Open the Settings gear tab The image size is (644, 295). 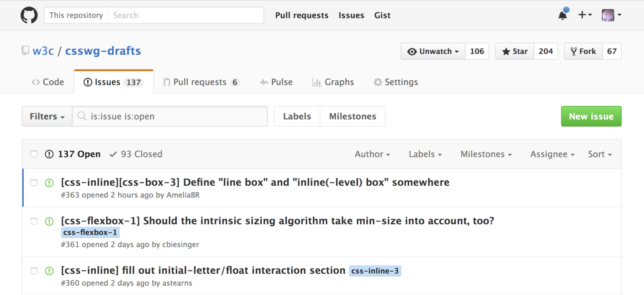point(396,82)
